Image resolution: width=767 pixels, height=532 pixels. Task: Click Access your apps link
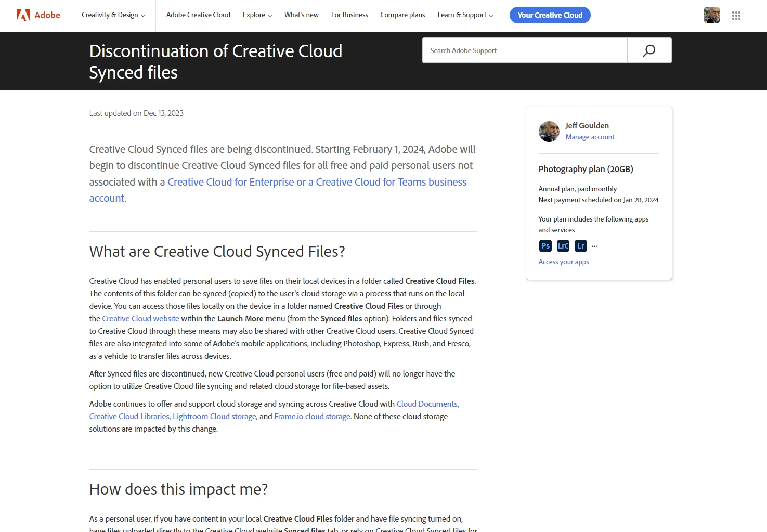point(564,262)
